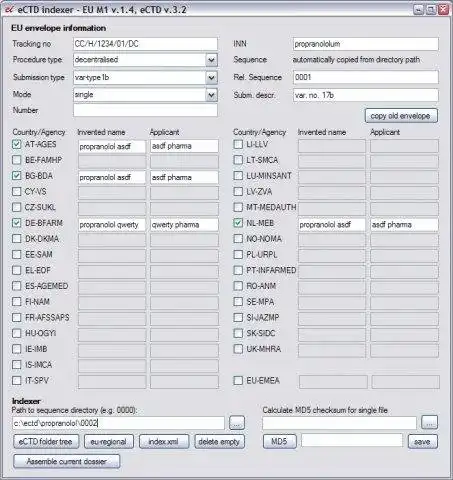Enable the PL-URPL checkbox
The image size is (453, 480).
tap(238, 255)
